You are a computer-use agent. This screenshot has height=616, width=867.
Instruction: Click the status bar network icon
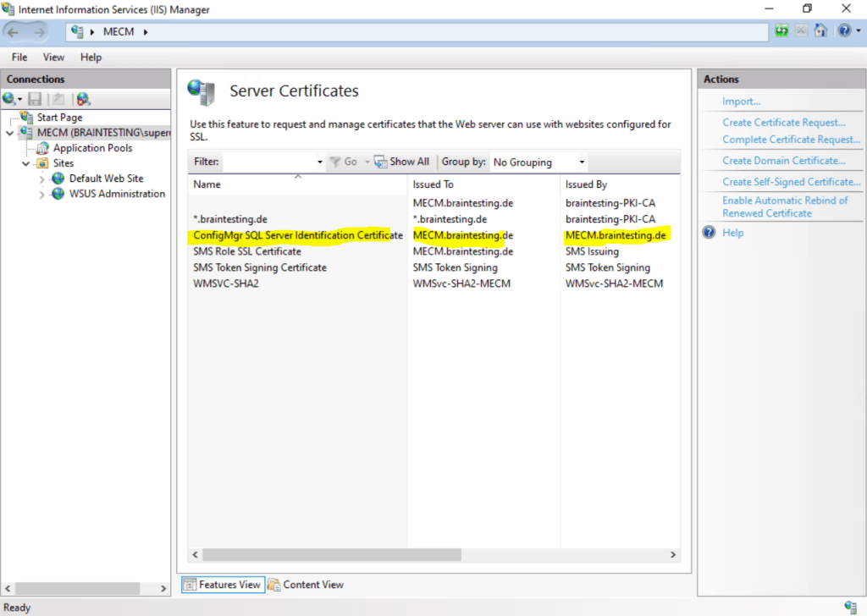pyautogui.click(x=850, y=608)
